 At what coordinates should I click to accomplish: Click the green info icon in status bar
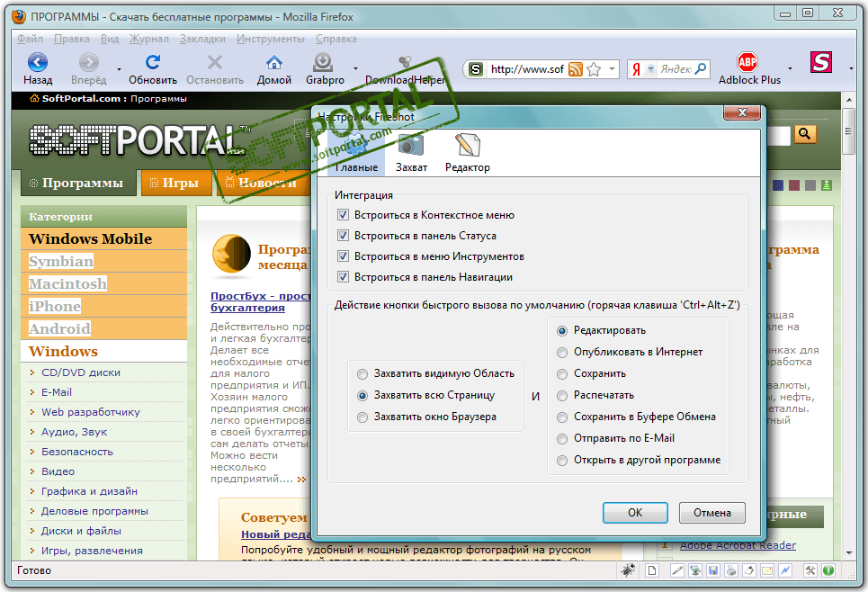(x=828, y=570)
